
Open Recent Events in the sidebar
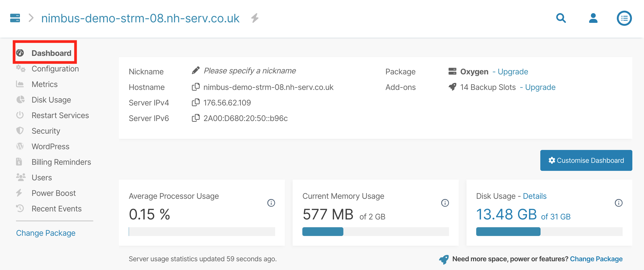(57, 209)
